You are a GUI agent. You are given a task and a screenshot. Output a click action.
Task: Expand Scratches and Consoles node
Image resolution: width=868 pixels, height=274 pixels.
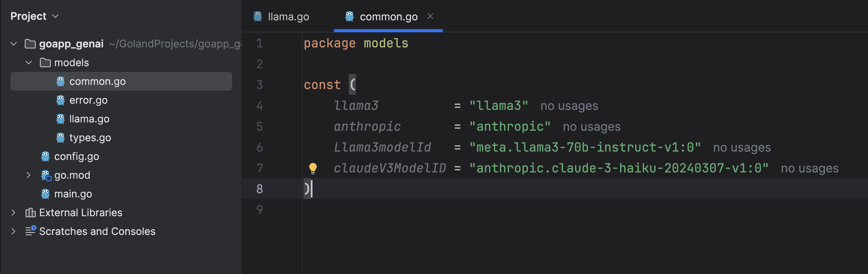pos(14,231)
